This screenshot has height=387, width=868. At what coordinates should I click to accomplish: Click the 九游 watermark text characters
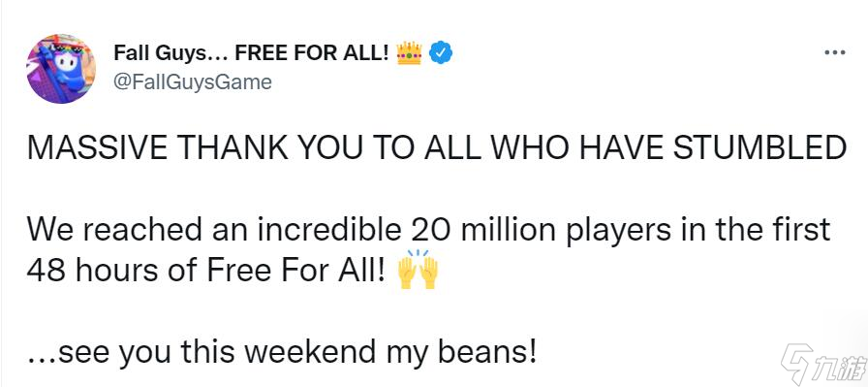[x=840, y=367]
